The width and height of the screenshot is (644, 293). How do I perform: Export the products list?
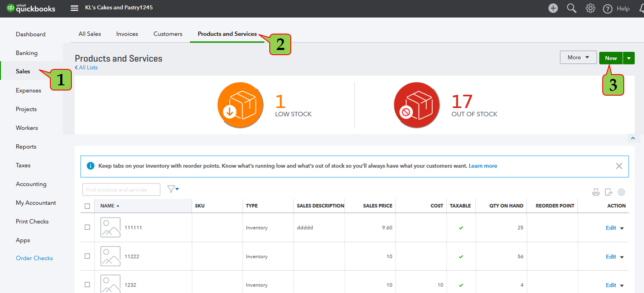[609, 192]
